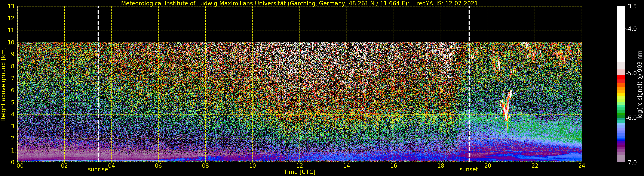Viewport: 644px width, 176px height.
Task: Click the "10" tick on the time axis
Action: (x=252, y=166)
